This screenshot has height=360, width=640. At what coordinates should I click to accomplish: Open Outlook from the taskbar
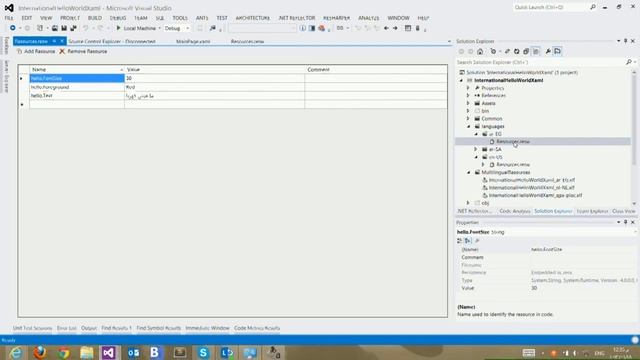point(133,352)
